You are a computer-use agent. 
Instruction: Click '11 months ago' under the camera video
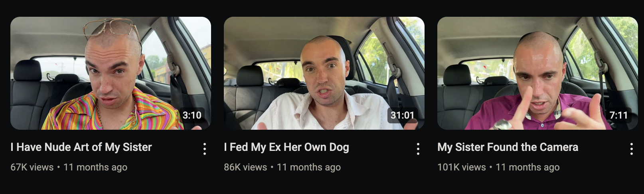tap(527, 167)
